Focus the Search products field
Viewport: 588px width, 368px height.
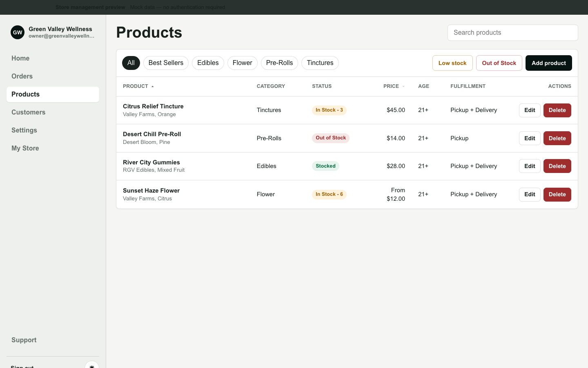tap(512, 33)
